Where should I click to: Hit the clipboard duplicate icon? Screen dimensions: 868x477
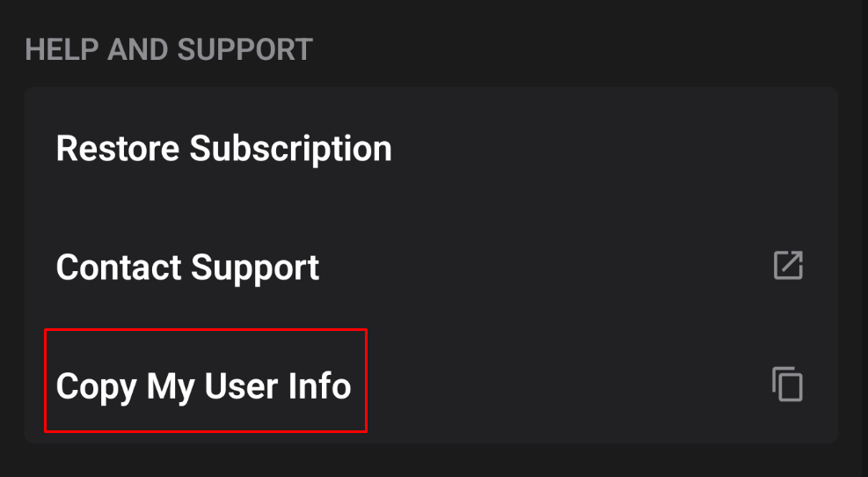tap(787, 385)
